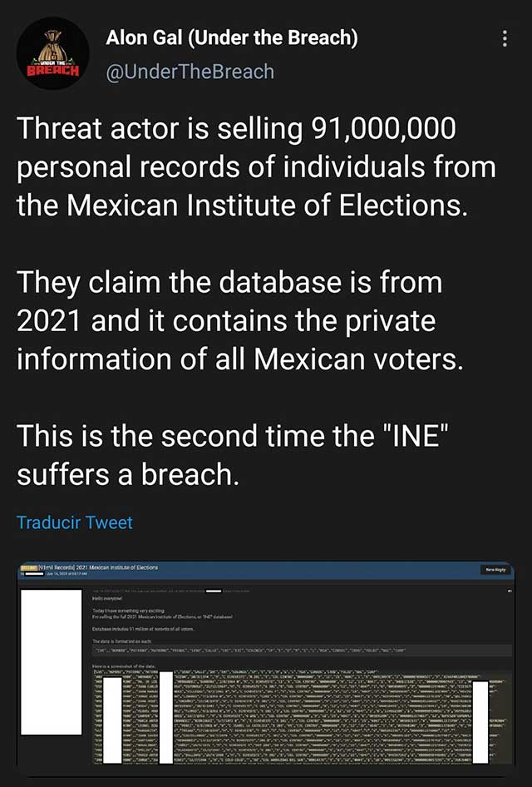Tap the Under the Breach profile avatar

pos(52,54)
